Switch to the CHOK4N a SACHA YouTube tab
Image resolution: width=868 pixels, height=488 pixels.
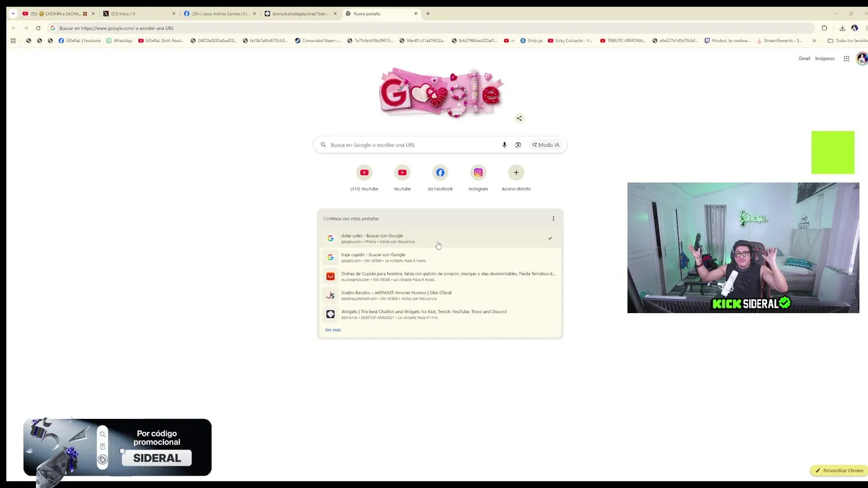tap(58, 14)
